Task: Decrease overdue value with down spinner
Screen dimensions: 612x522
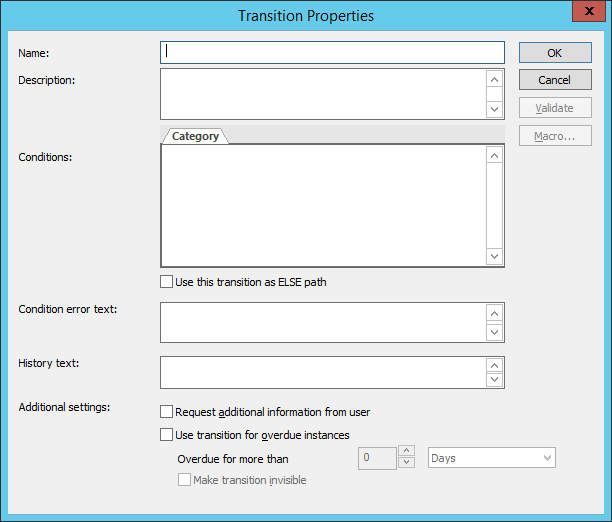Action: click(406, 463)
